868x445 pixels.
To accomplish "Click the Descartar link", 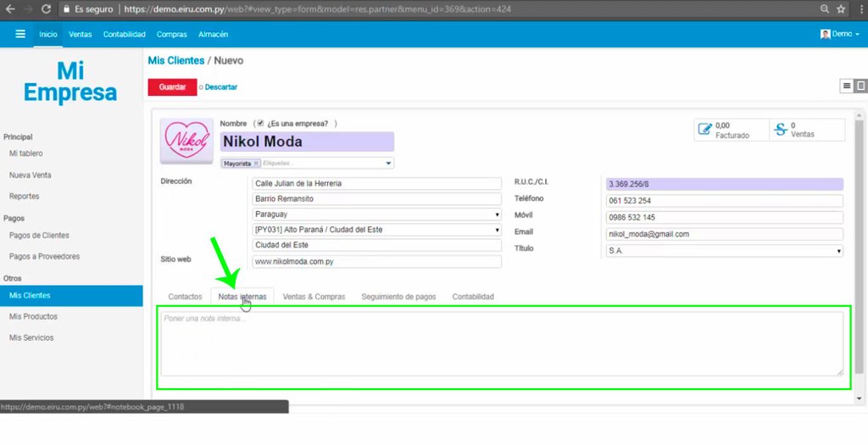I will click(221, 87).
